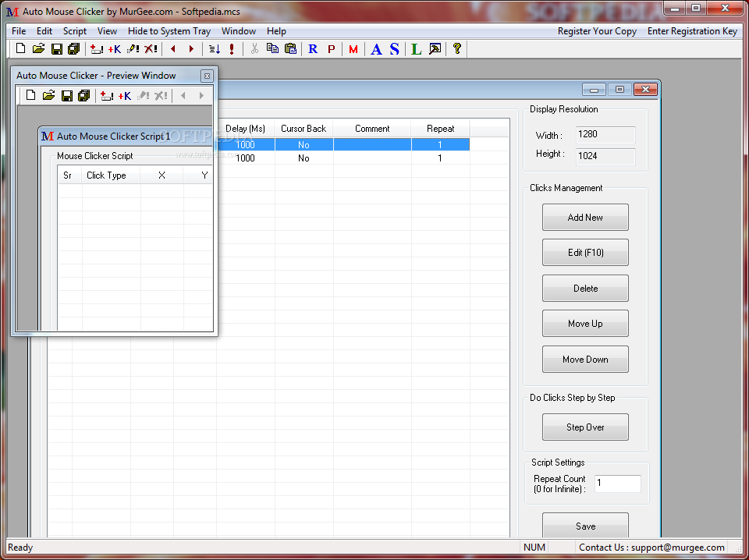Select second row delay value 1000
This screenshot has height=560, width=749.
point(246,158)
